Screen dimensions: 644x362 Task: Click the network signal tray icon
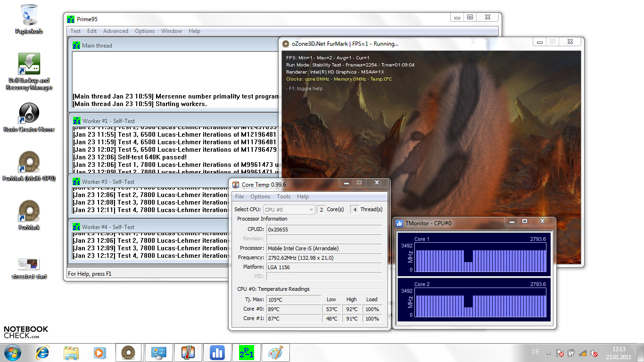[x=583, y=353]
